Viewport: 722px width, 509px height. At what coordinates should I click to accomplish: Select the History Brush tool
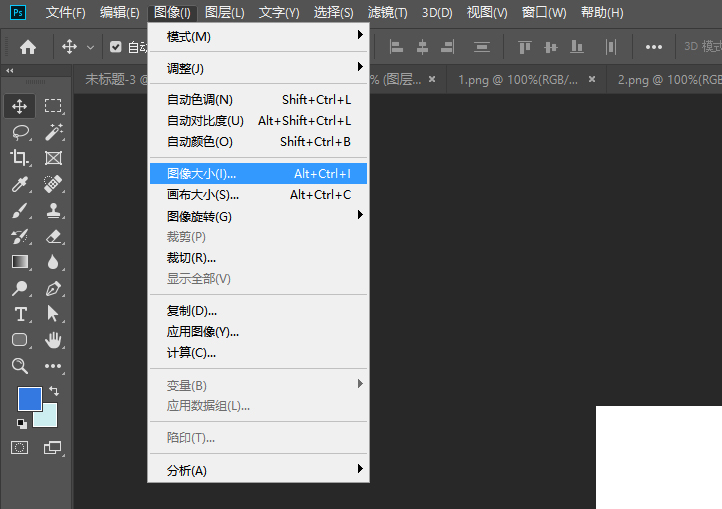point(20,237)
